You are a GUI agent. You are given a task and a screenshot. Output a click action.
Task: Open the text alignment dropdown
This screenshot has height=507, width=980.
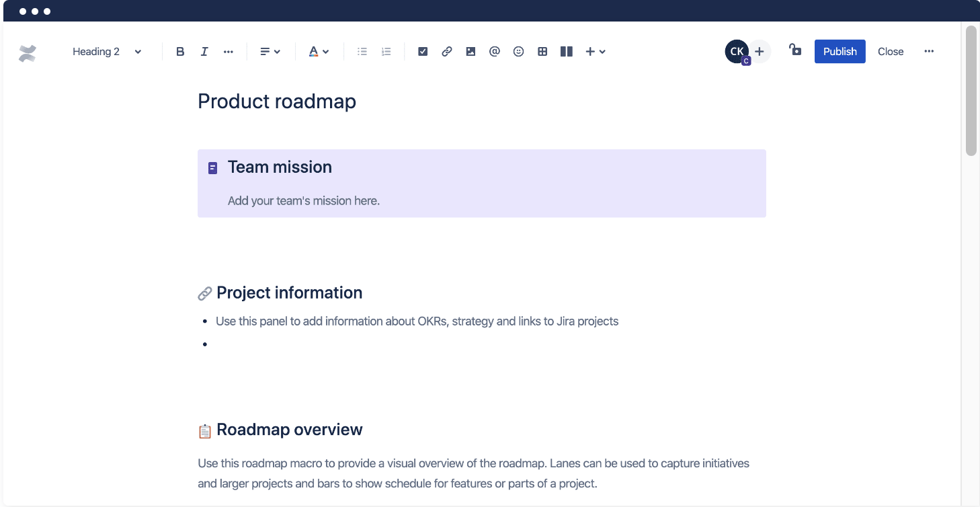[270, 51]
